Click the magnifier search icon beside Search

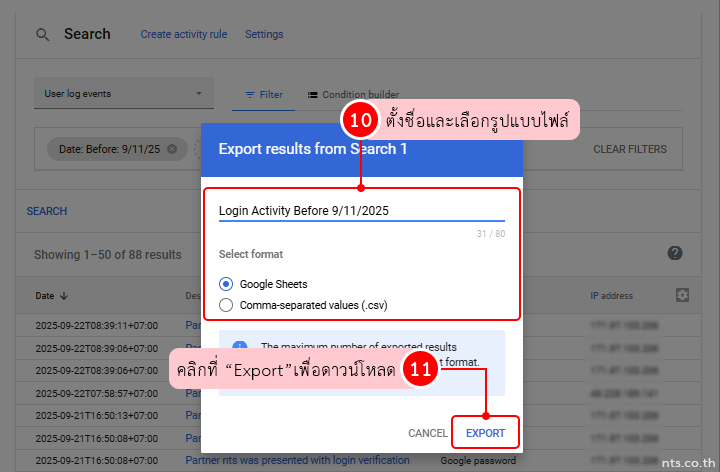[42, 34]
